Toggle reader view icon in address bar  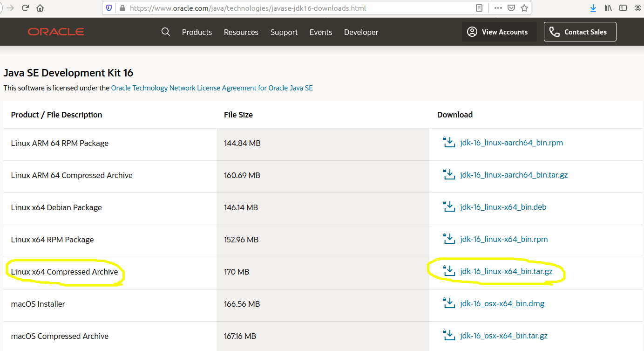click(479, 8)
